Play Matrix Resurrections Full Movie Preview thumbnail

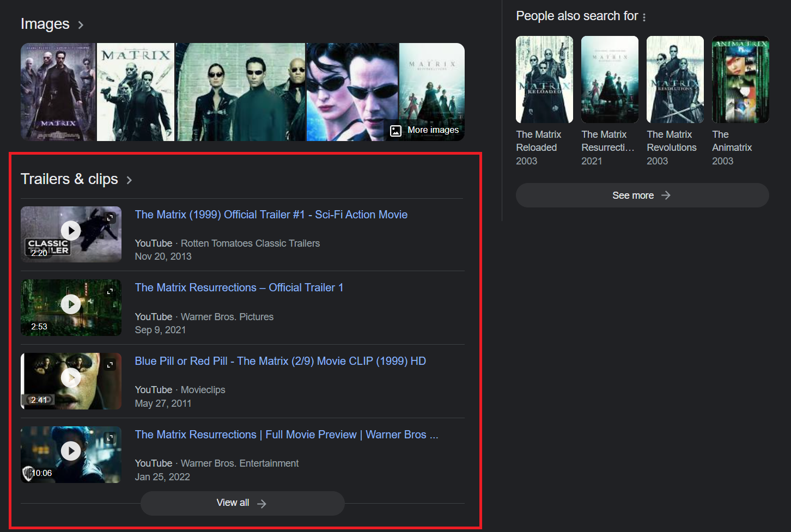pyautogui.click(x=71, y=454)
